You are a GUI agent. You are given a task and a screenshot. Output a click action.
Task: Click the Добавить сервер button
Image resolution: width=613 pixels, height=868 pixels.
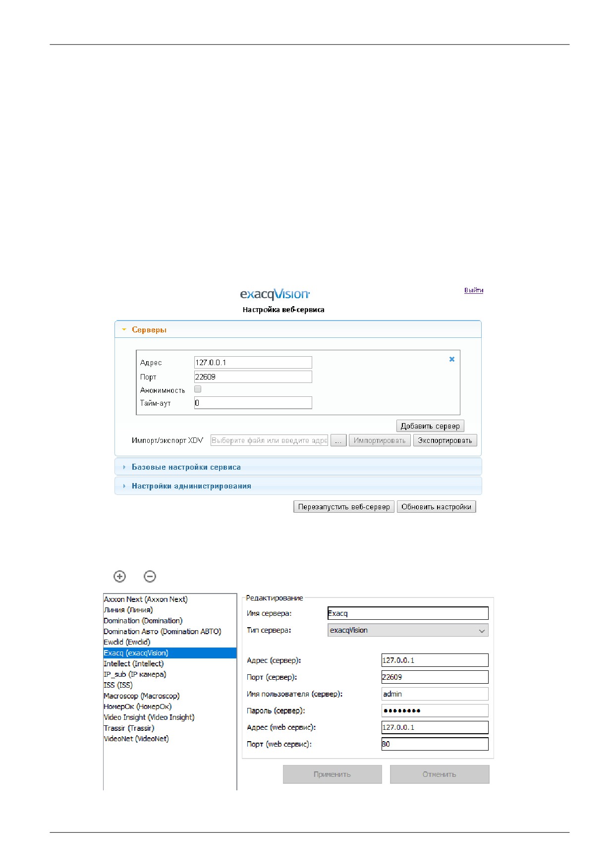[x=430, y=426]
